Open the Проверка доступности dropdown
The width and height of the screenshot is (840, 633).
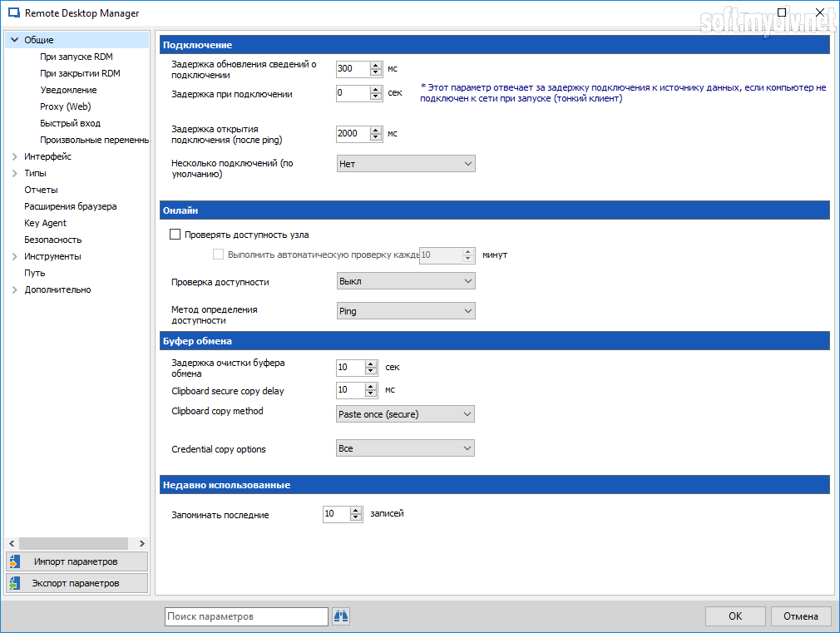[x=406, y=281]
